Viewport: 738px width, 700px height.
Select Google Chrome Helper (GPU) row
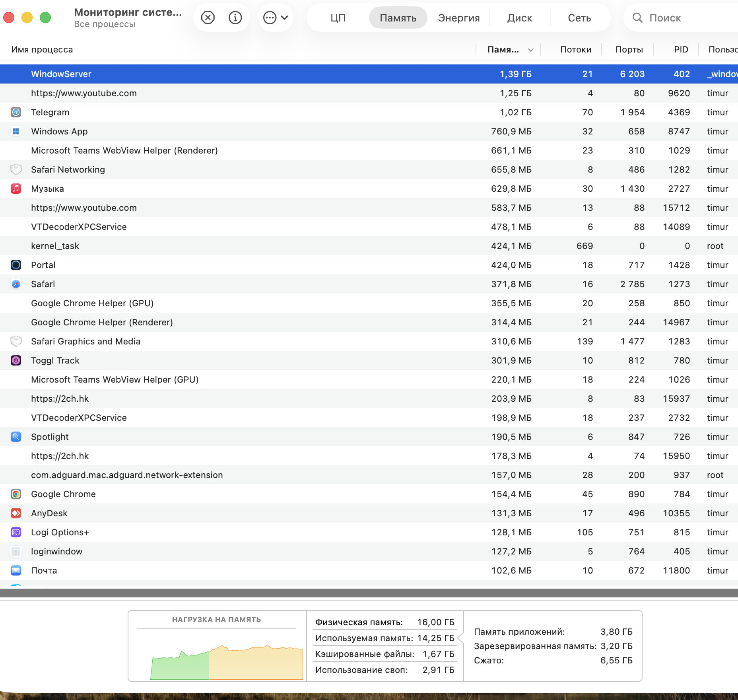point(369,303)
